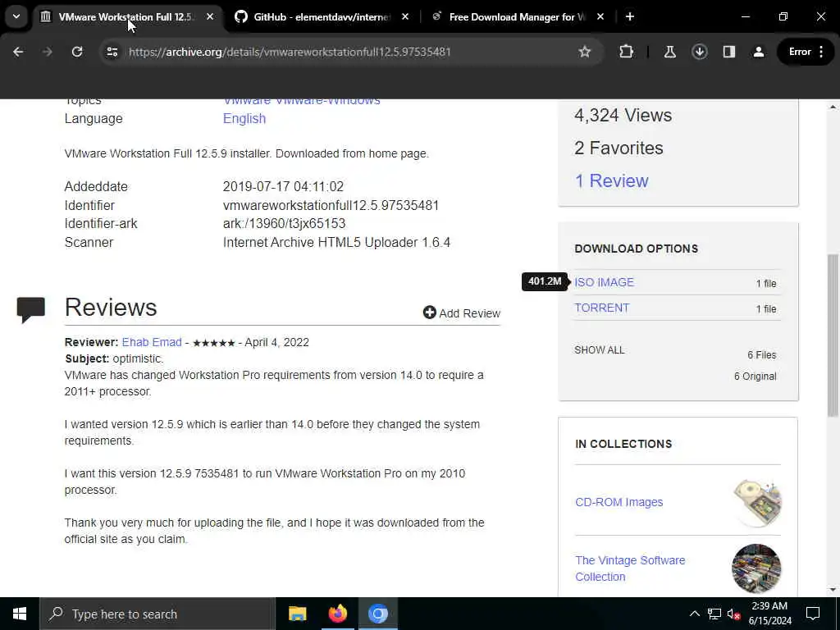Open CD-ROM Images collection link
The height and width of the screenshot is (630, 840).
tap(619, 503)
